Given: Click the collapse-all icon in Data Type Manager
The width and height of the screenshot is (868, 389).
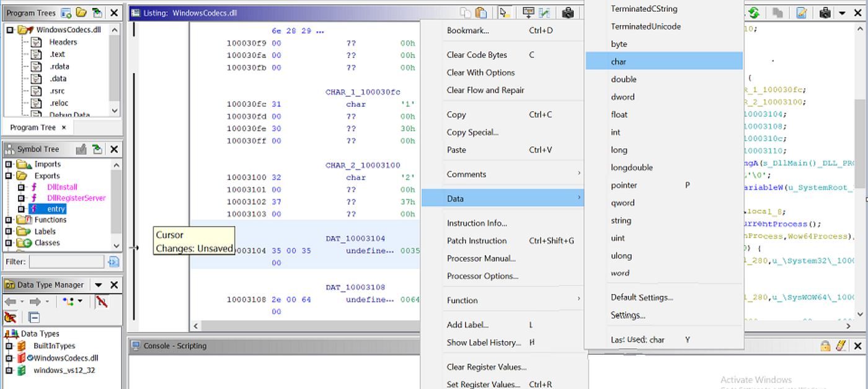Looking at the screenshot, I should pos(35,317).
